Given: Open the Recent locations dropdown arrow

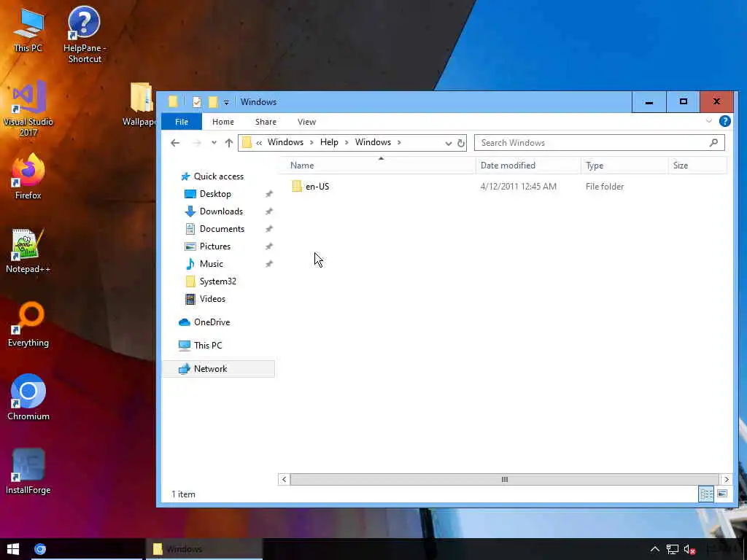Looking at the screenshot, I should click(214, 143).
